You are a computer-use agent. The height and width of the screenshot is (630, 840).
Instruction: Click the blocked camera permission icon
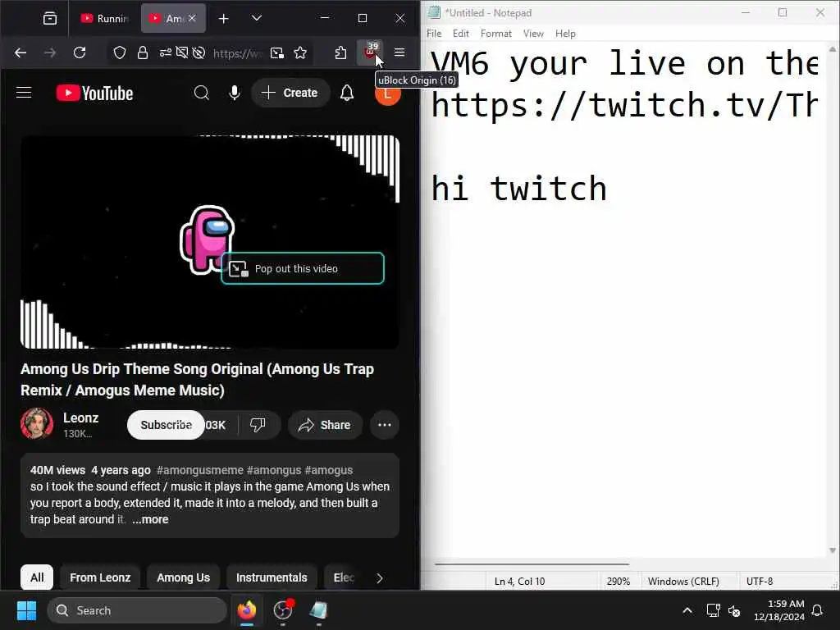pyautogui.click(x=182, y=52)
